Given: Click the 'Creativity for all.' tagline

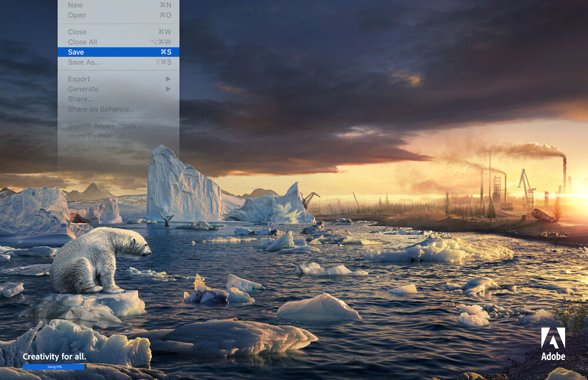Looking at the screenshot, I should (x=54, y=357).
